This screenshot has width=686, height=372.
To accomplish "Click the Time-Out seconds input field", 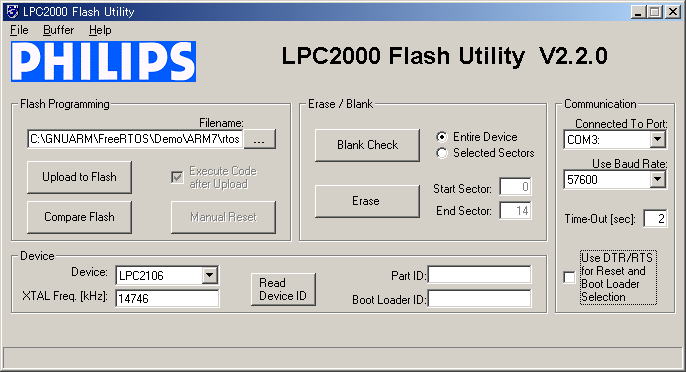I will tap(655, 218).
